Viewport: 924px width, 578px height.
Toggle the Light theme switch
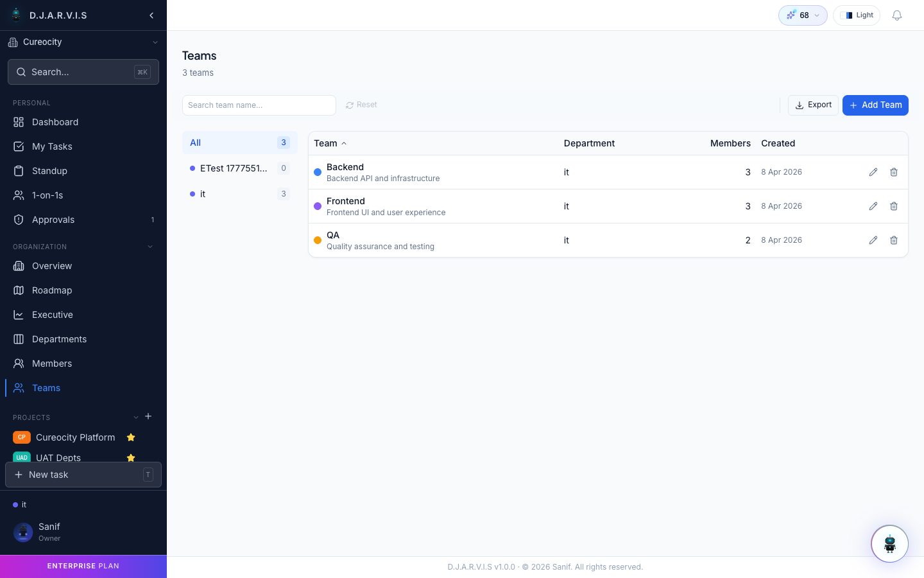click(x=857, y=15)
